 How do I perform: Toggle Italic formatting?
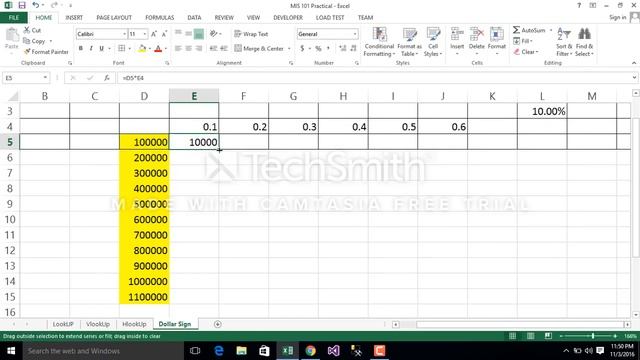(91, 49)
